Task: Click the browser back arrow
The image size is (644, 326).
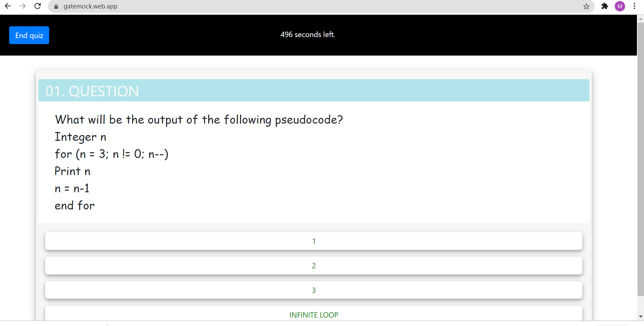Action: coord(8,6)
